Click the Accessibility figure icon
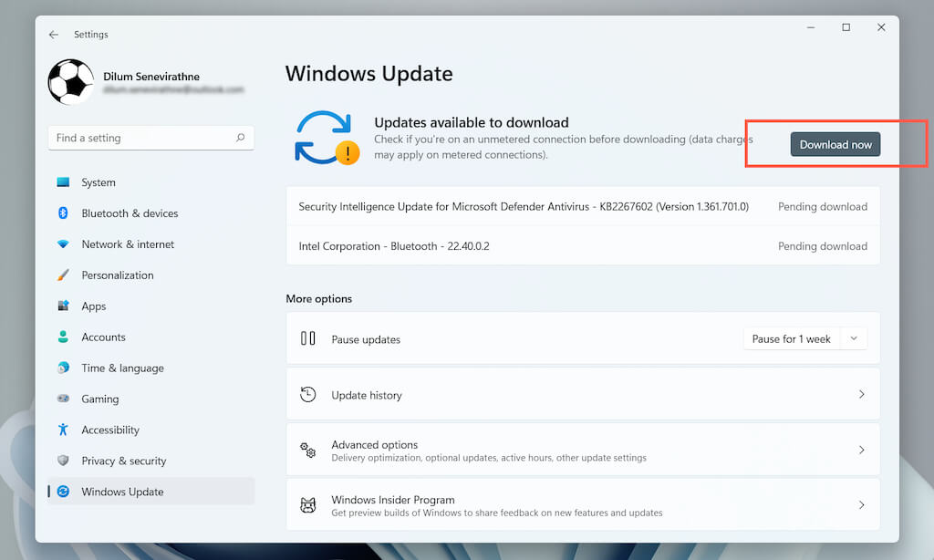This screenshot has height=560, width=934. click(63, 430)
